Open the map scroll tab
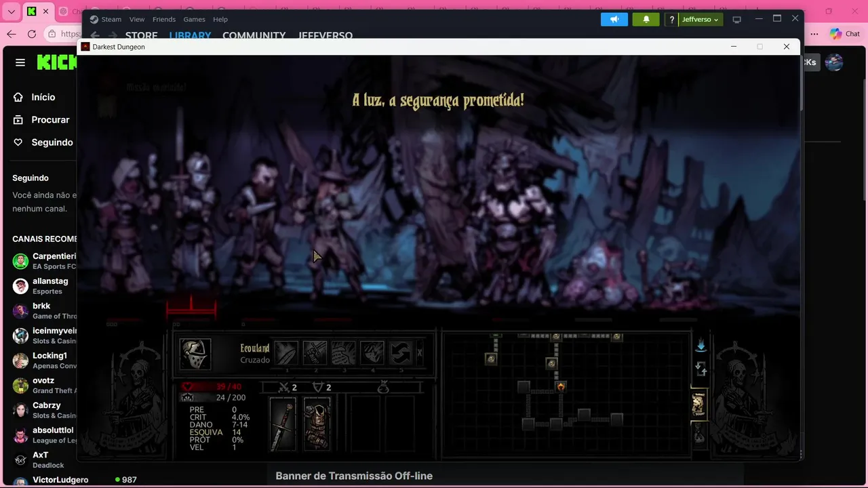Image resolution: width=868 pixels, height=488 pixels. pos(698,405)
